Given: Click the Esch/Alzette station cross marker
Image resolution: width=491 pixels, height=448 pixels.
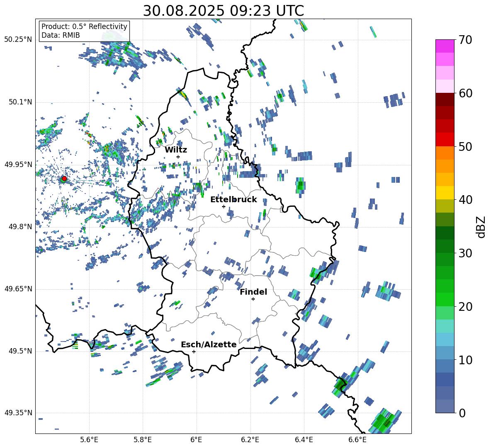Looking at the screenshot, I should coord(194,351).
